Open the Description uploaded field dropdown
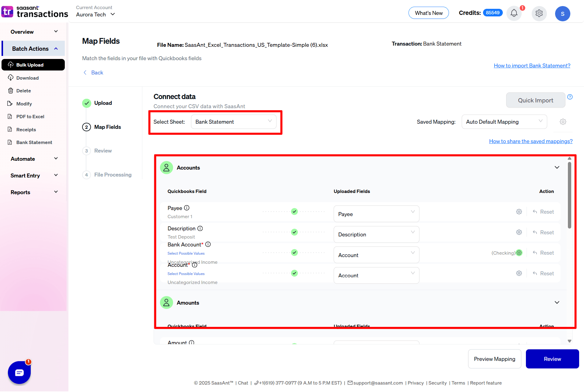Image resolution: width=584 pixels, height=392 pixels. (x=376, y=234)
